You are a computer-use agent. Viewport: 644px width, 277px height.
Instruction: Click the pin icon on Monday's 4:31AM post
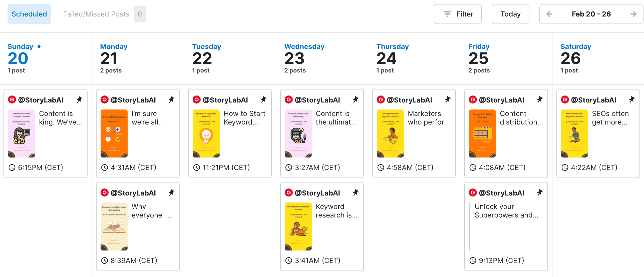point(171,100)
